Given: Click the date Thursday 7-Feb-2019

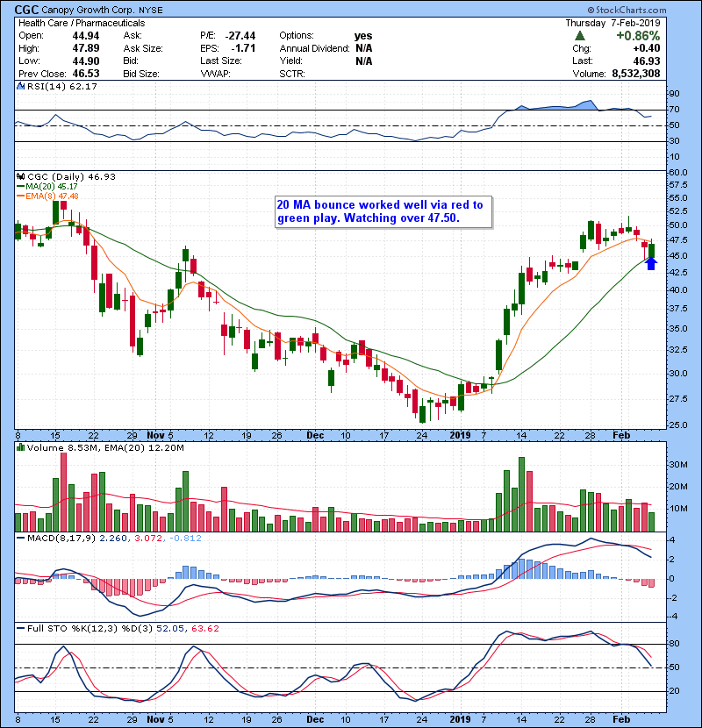Looking at the screenshot, I should coord(612,23).
